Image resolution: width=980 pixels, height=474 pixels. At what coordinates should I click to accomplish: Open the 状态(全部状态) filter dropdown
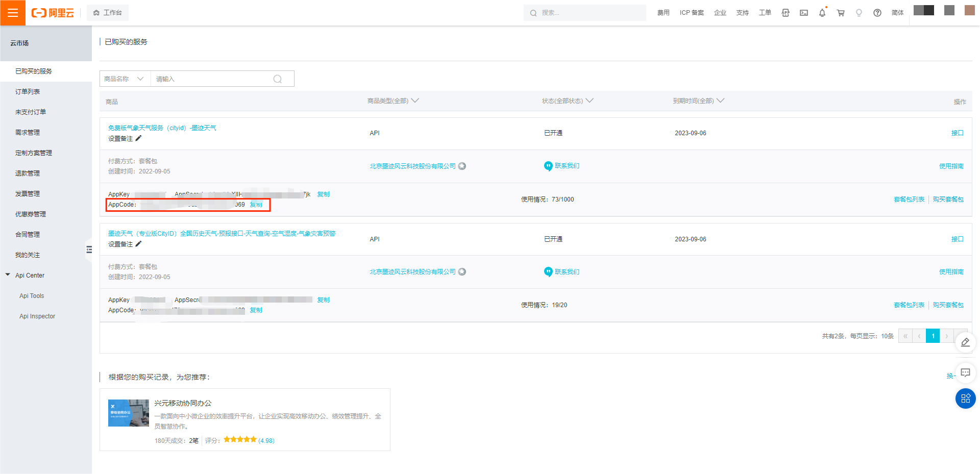tap(568, 101)
